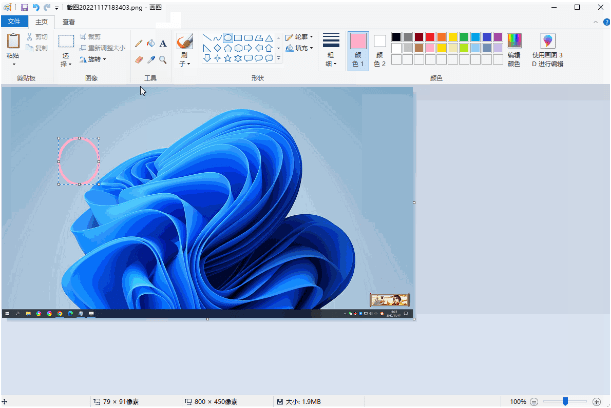This screenshot has height=408, width=611.
Task: Toggle Color 2 as active color
Action: (x=380, y=51)
